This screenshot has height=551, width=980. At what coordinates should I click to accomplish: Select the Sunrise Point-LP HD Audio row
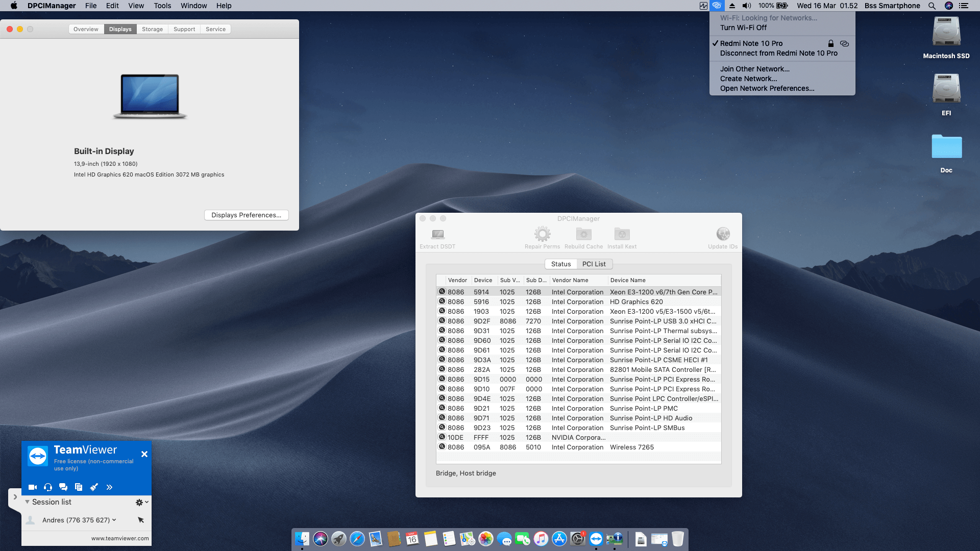(x=578, y=418)
